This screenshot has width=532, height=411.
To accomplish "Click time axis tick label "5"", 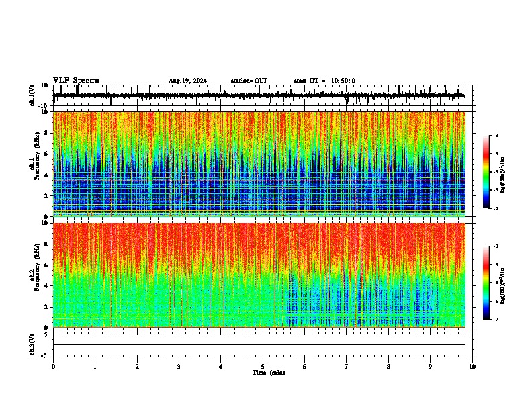I will pos(263,367).
